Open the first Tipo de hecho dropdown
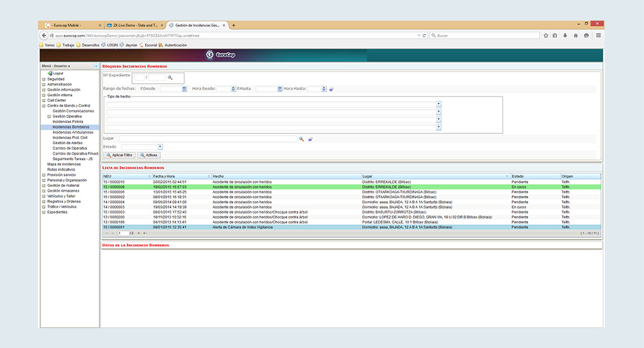This screenshot has height=348, width=644. click(x=439, y=104)
